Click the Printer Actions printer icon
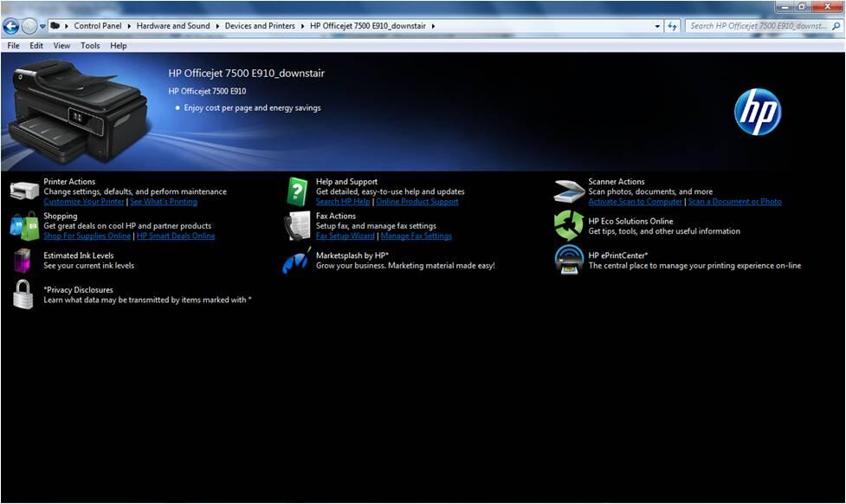846x504 pixels. (x=23, y=191)
